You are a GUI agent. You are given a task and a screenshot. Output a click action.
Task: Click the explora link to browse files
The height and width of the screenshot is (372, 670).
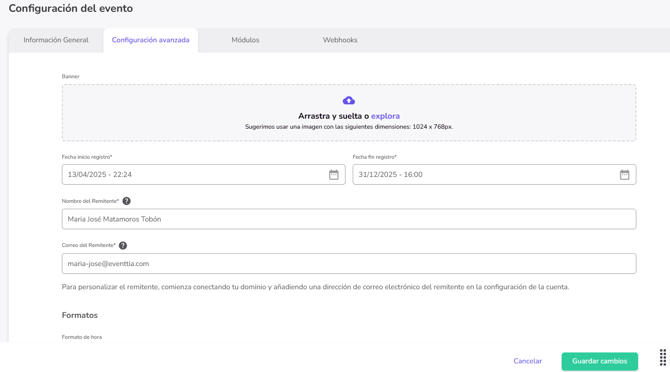(x=385, y=116)
